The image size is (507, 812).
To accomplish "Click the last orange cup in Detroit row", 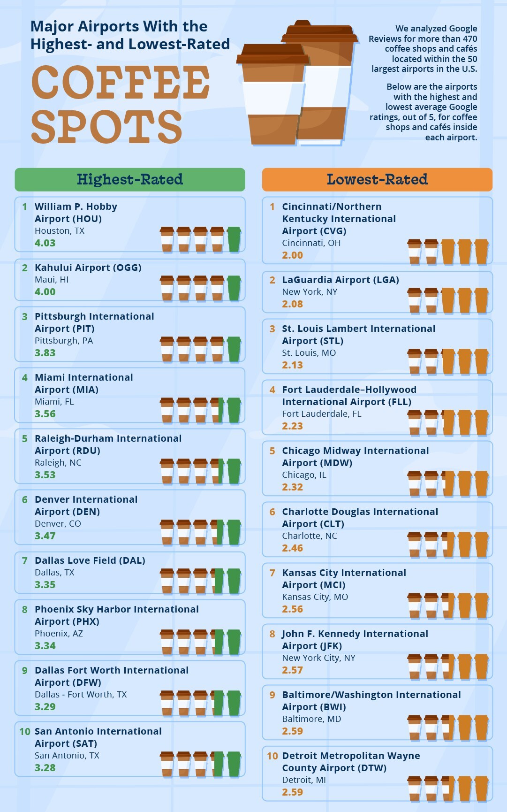I will pyautogui.click(x=481, y=789).
